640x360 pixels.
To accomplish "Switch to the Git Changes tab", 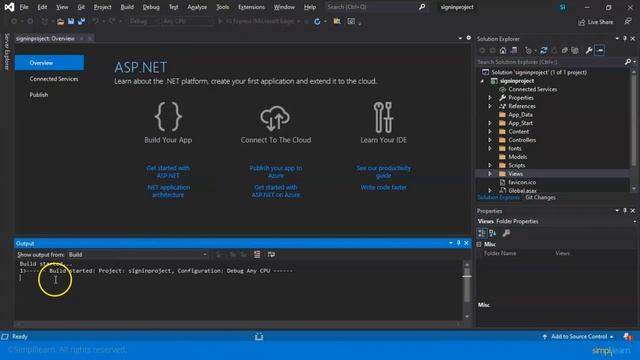I will [540, 198].
